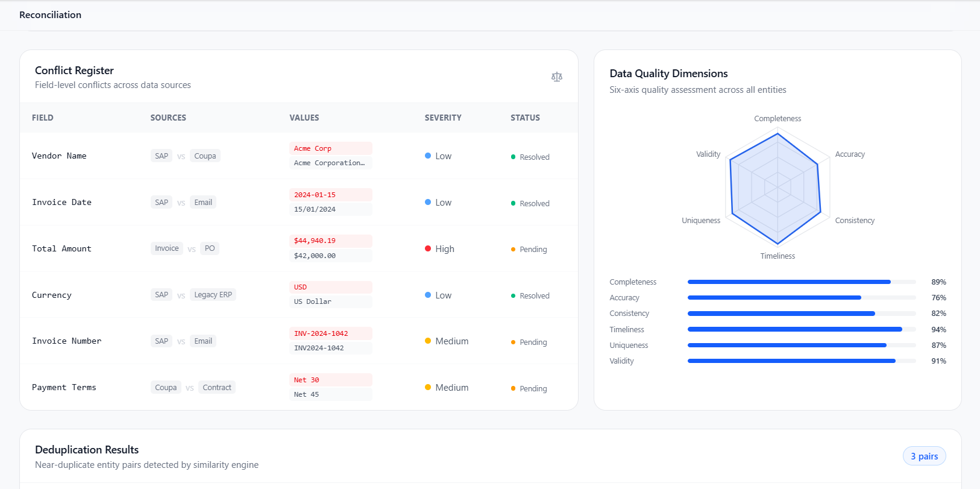Screen dimensions: 980x489
Task: Click the VALUES column header
Action: click(304, 118)
